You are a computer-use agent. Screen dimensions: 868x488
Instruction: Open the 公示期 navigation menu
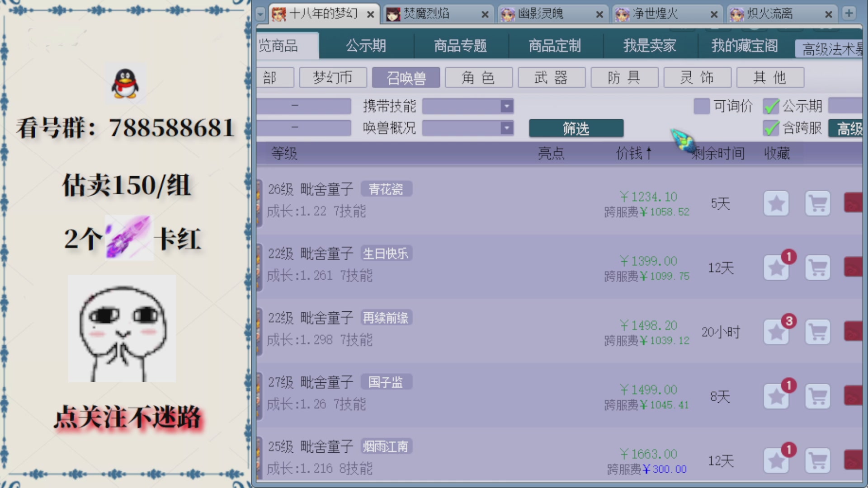(x=366, y=46)
